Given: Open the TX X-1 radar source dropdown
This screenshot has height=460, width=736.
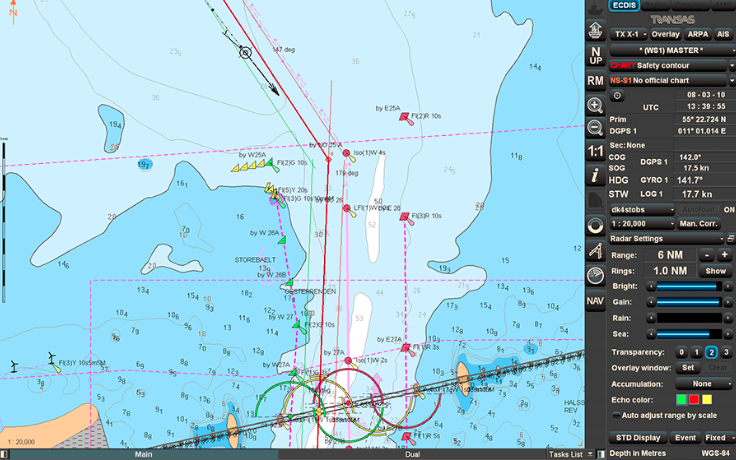Looking at the screenshot, I should click(x=629, y=34).
